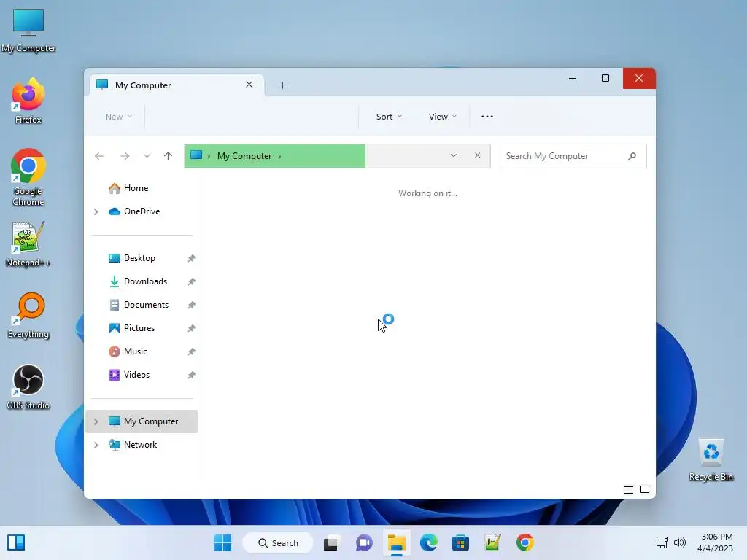Open the Windows Start menu
The height and width of the screenshot is (560, 747).
pyautogui.click(x=222, y=542)
